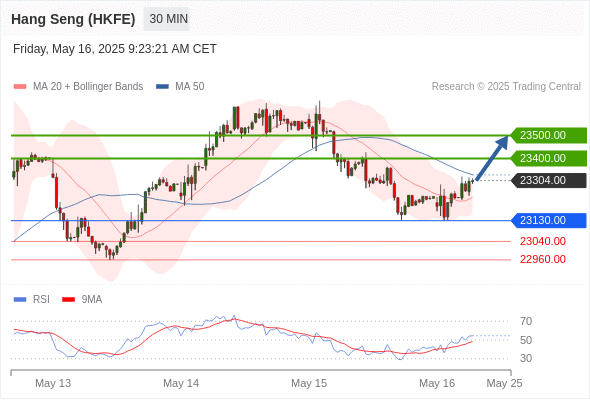Screen dimensions: 590x400
Task: Click the May 13 date axis label
Action: [53, 383]
